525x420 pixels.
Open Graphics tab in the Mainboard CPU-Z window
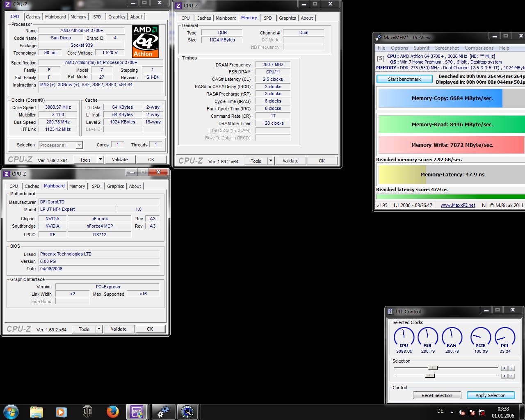116,186
